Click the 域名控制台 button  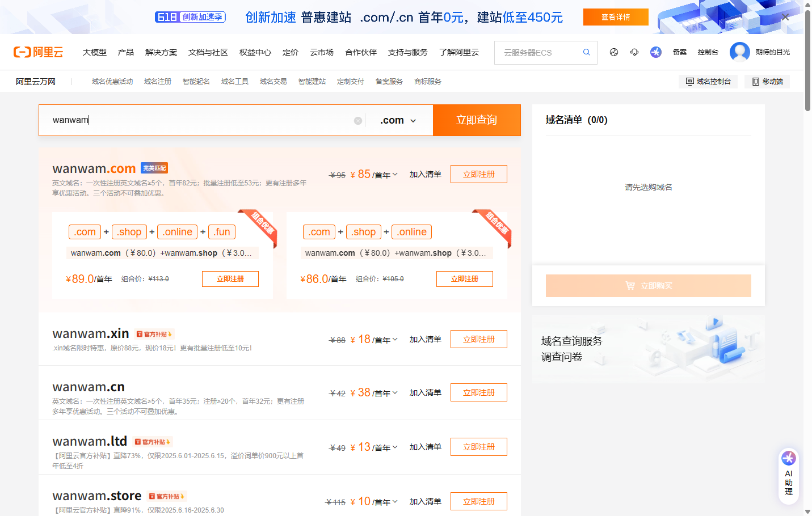[x=708, y=82]
